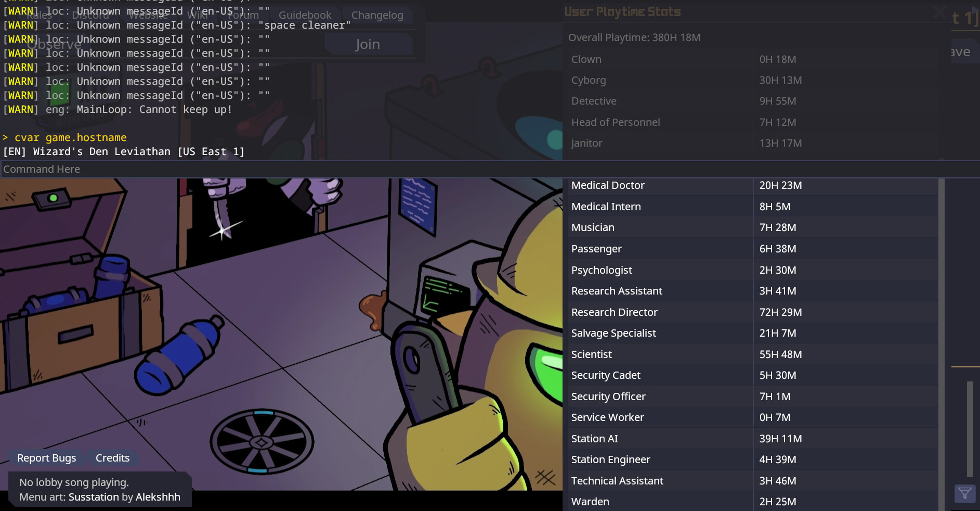
Task: Click the Report Bugs button
Action: [x=46, y=458]
